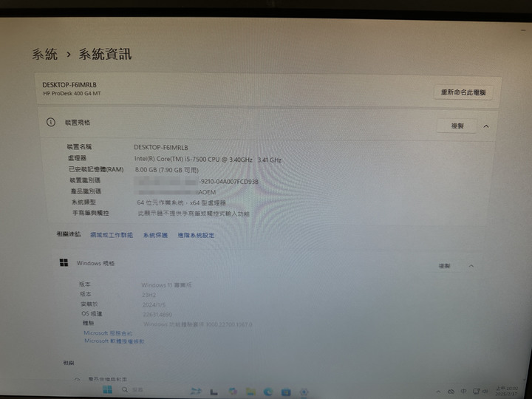Show hidden system tray icons

click(x=438, y=392)
